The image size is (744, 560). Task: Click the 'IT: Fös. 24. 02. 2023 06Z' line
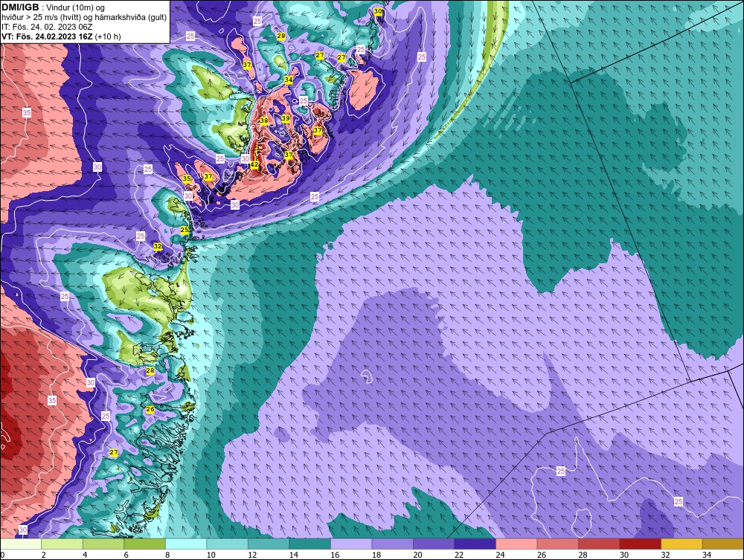pos(47,27)
